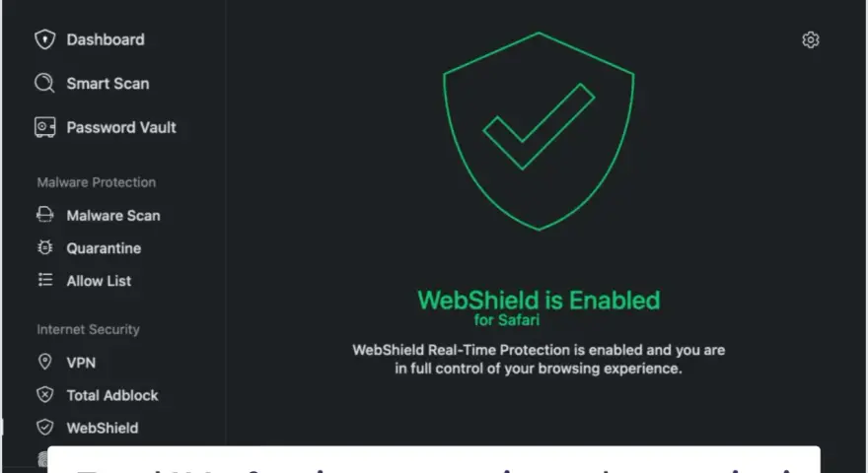Click the Malware Scan scanner icon

pyautogui.click(x=44, y=215)
